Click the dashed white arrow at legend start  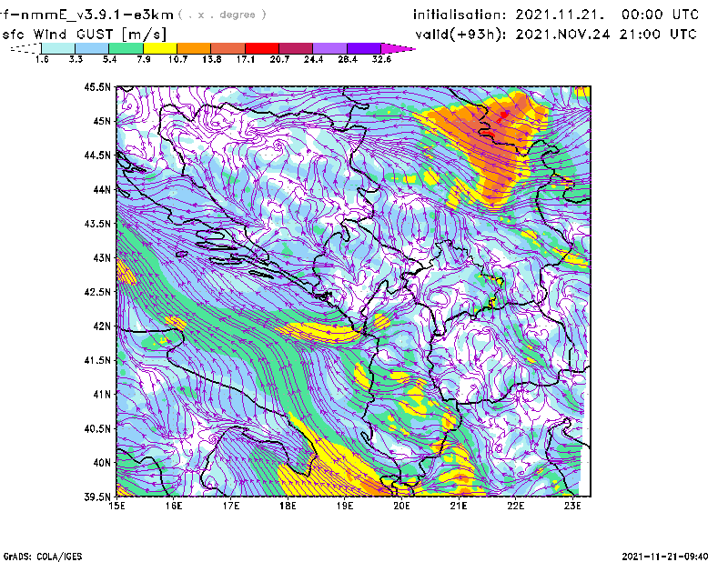click(x=25, y=48)
